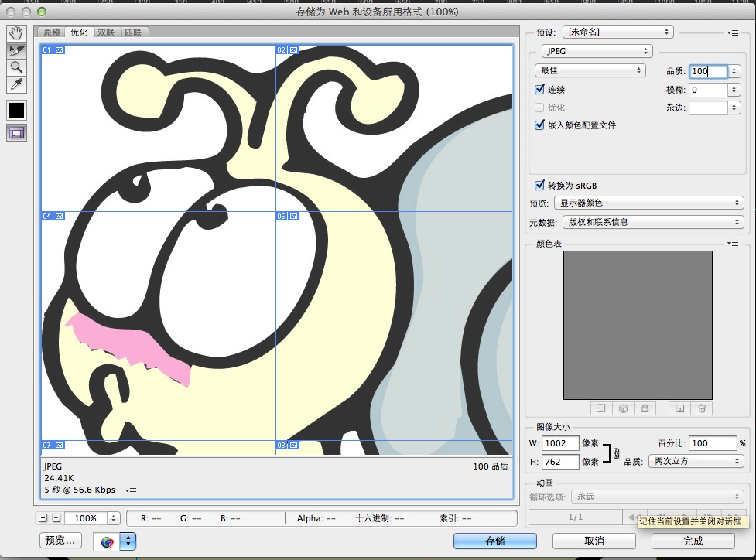Click the H height field 762
The width and height of the screenshot is (756, 560).
pyautogui.click(x=560, y=462)
